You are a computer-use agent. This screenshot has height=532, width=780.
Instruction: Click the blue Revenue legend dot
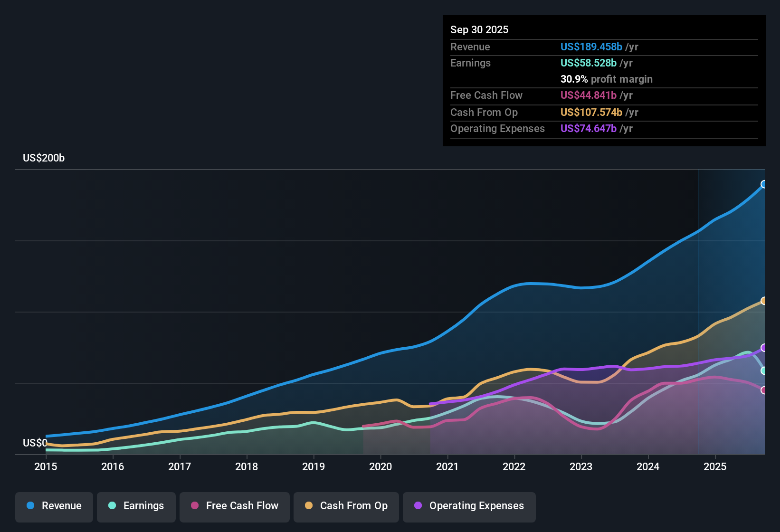(30, 506)
